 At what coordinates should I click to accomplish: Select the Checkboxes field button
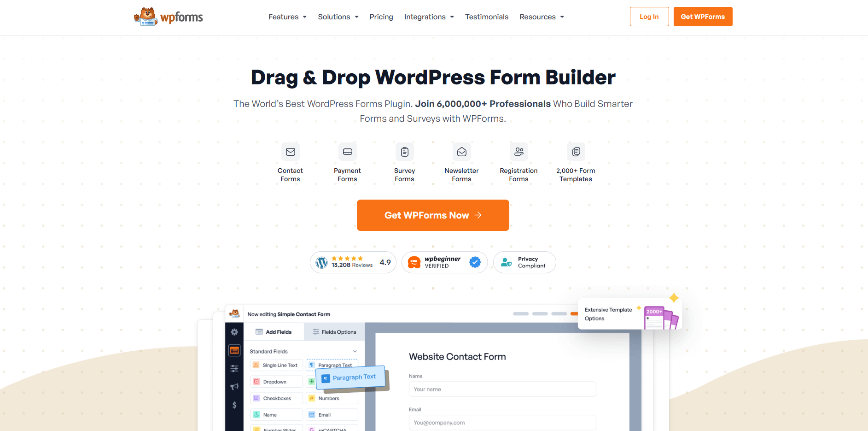pyautogui.click(x=277, y=398)
